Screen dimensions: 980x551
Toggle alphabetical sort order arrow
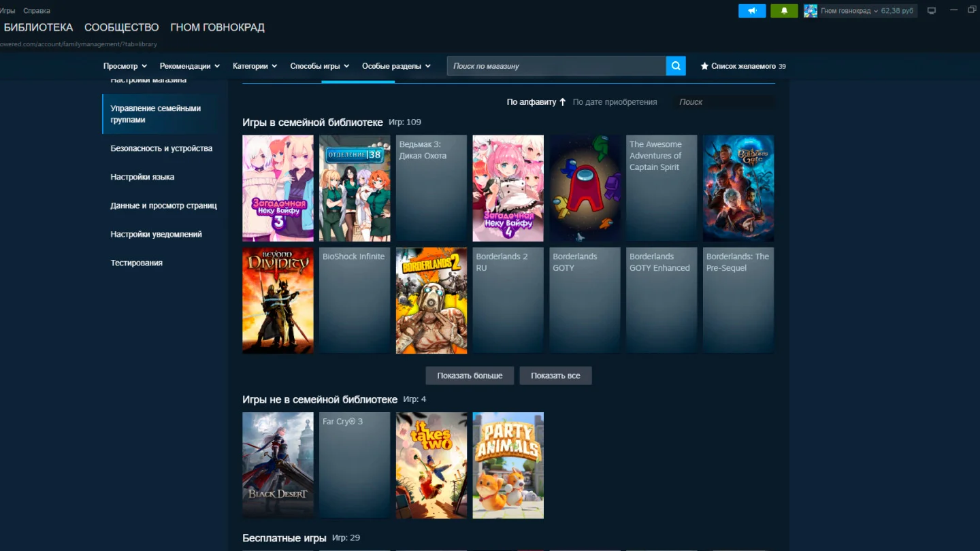[x=563, y=102]
